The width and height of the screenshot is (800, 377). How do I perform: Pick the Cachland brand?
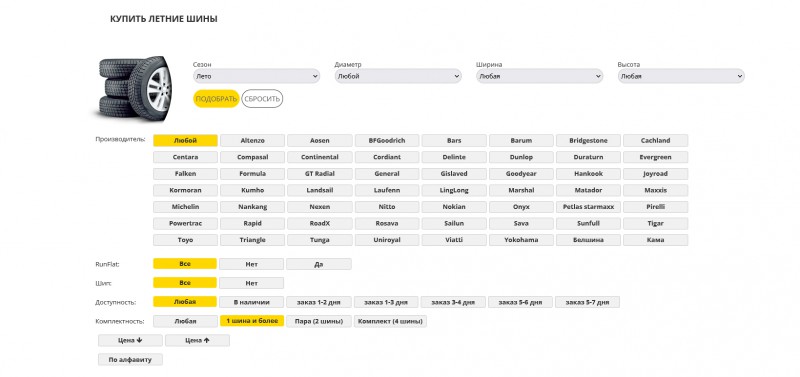tap(656, 140)
